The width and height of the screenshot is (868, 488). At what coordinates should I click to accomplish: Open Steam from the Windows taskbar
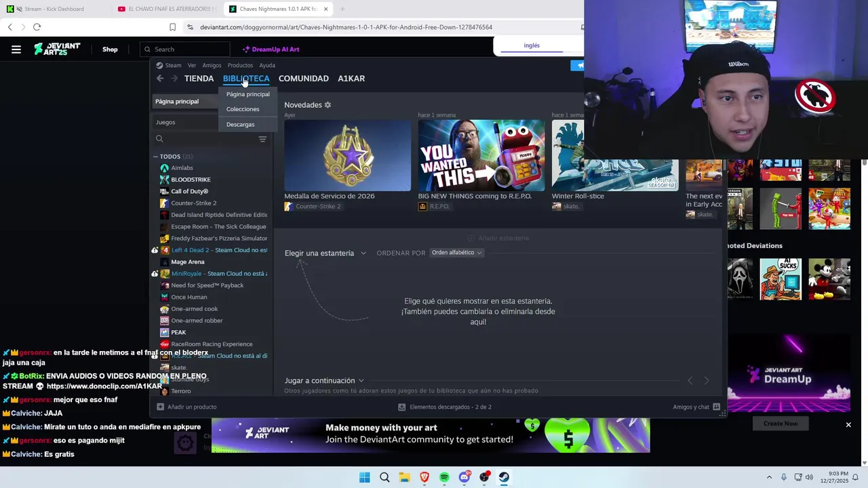pyautogui.click(x=504, y=477)
